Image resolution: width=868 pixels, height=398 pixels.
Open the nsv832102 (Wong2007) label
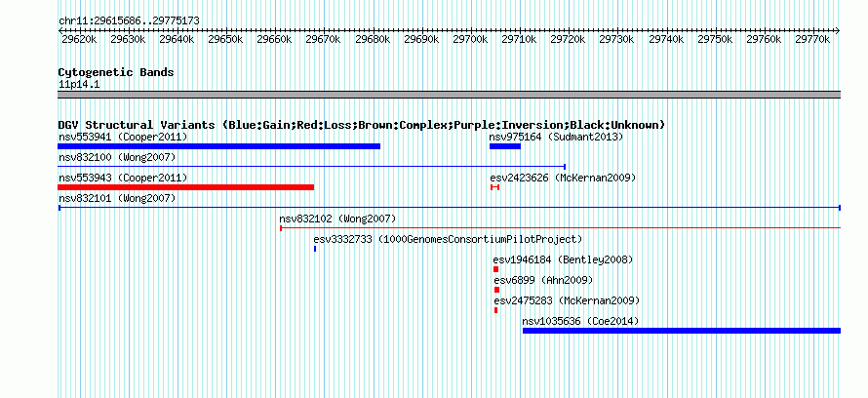337,219
